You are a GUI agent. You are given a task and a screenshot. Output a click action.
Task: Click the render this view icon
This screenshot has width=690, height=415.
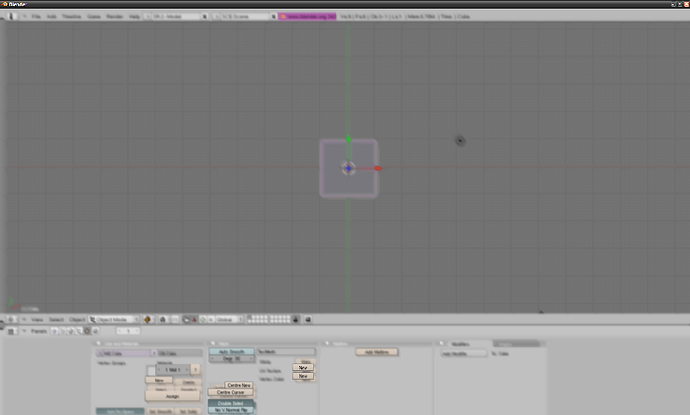pyautogui.click(x=308, y=320)
